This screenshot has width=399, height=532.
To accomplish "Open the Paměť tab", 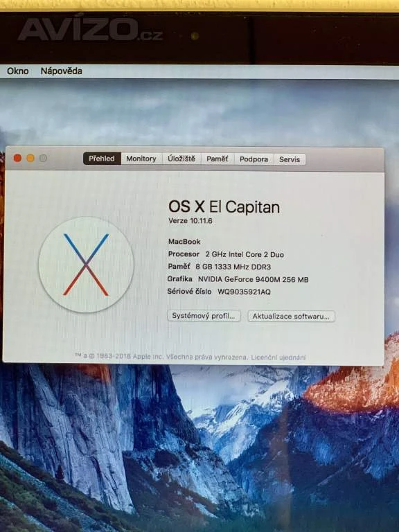I will coord(217,159).
